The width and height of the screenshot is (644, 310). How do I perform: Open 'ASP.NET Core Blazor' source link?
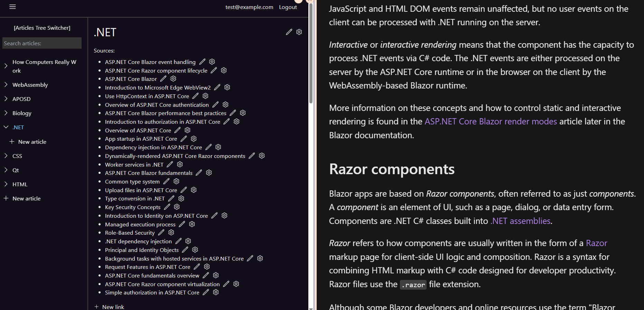coord(131,79)
